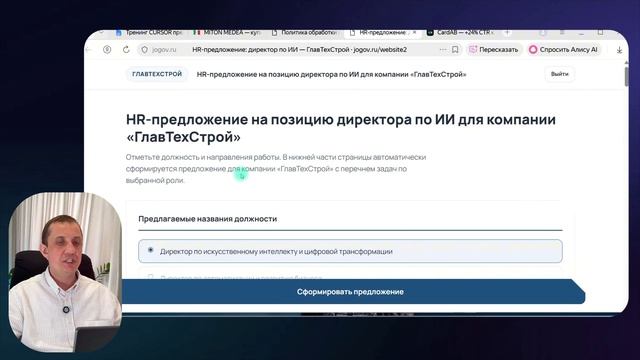Close the HR-предложение tab

415,32
